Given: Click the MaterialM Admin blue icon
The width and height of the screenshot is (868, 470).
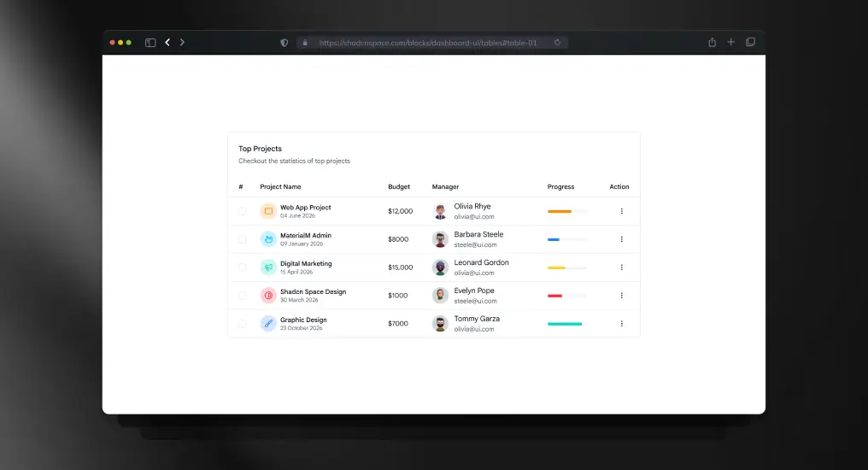Looking at the screenshot, I should click(x=268, y=239).
